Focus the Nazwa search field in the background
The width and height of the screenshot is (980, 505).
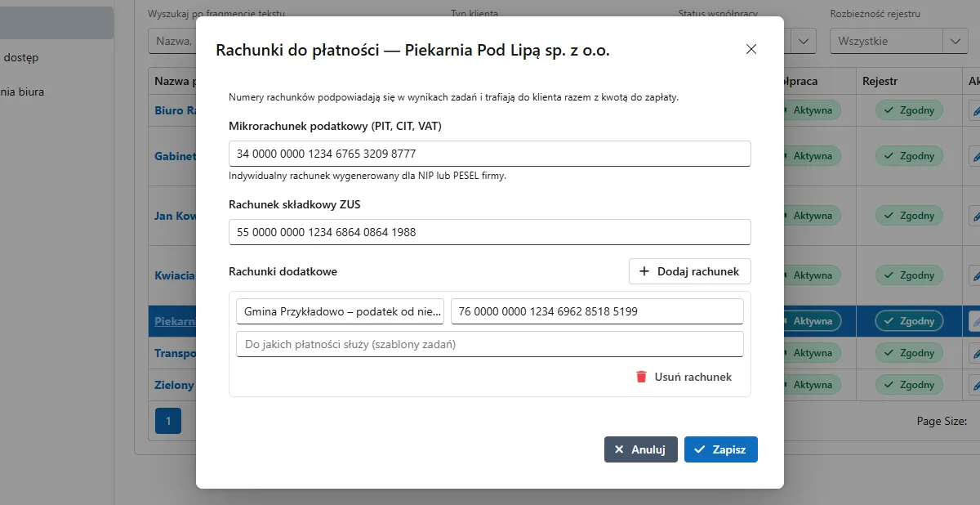[172, 41]
